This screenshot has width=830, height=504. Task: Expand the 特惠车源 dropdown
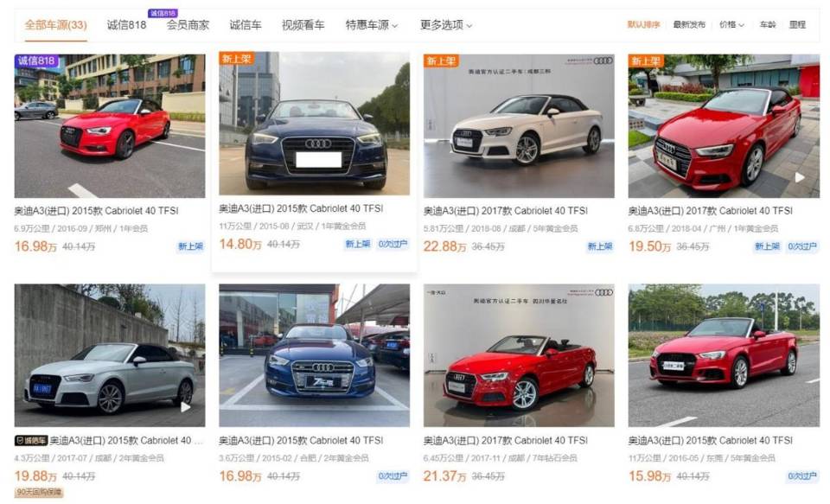(x=372, y=25)
